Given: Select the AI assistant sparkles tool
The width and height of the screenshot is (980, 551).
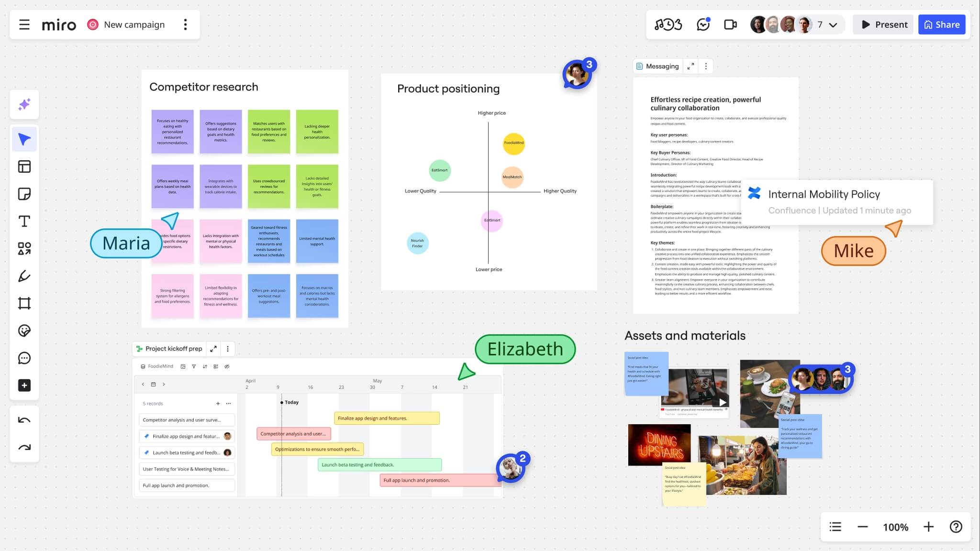Looking at the screenshot, I should (24, 104).
